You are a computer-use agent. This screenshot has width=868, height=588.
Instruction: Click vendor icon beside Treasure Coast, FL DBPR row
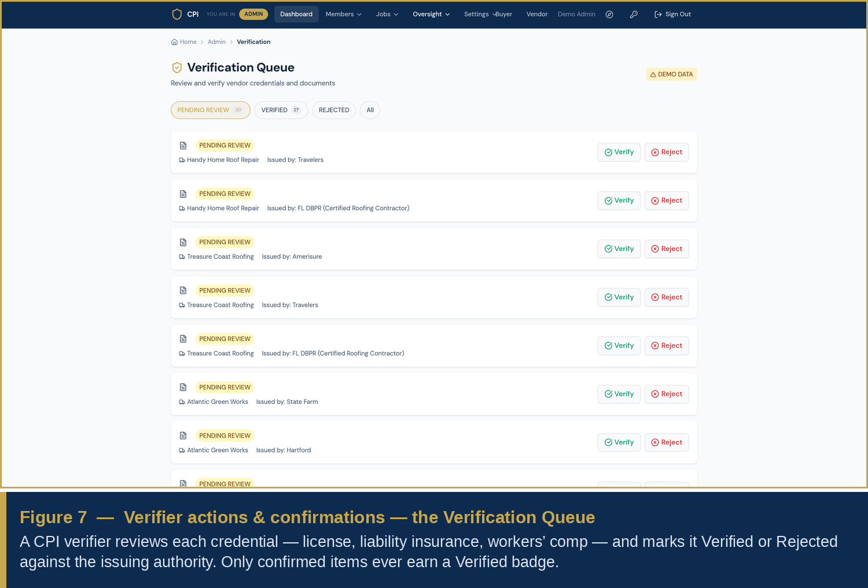tap(182, 354)
